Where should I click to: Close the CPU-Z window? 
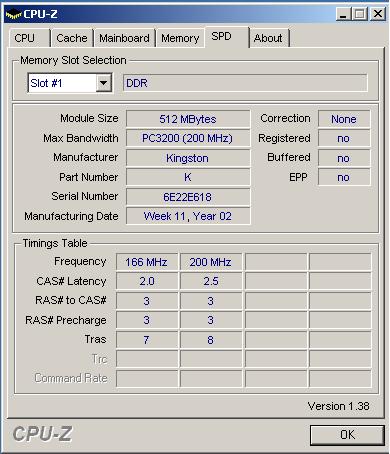[x=378, y=14]
